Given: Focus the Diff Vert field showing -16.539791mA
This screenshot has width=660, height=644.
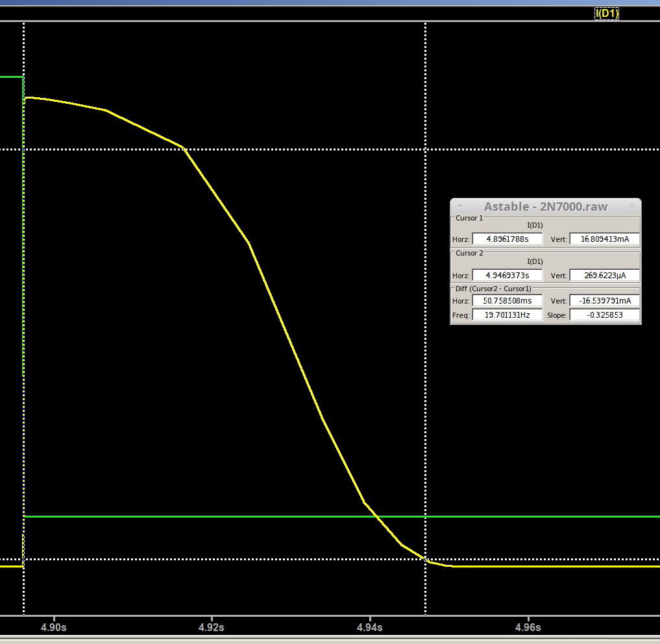Looking at the screenshot, I should [604, 301].
